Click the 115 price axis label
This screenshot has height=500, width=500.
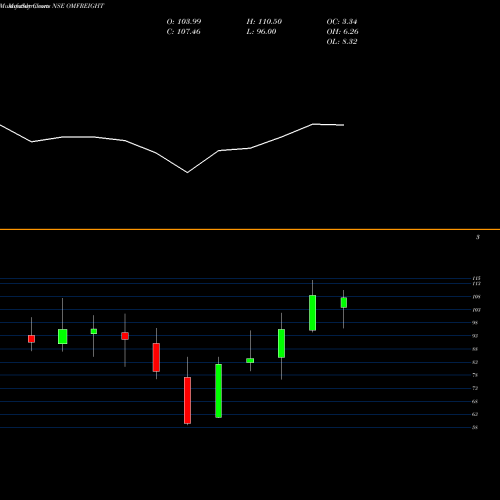click(476, 278)
